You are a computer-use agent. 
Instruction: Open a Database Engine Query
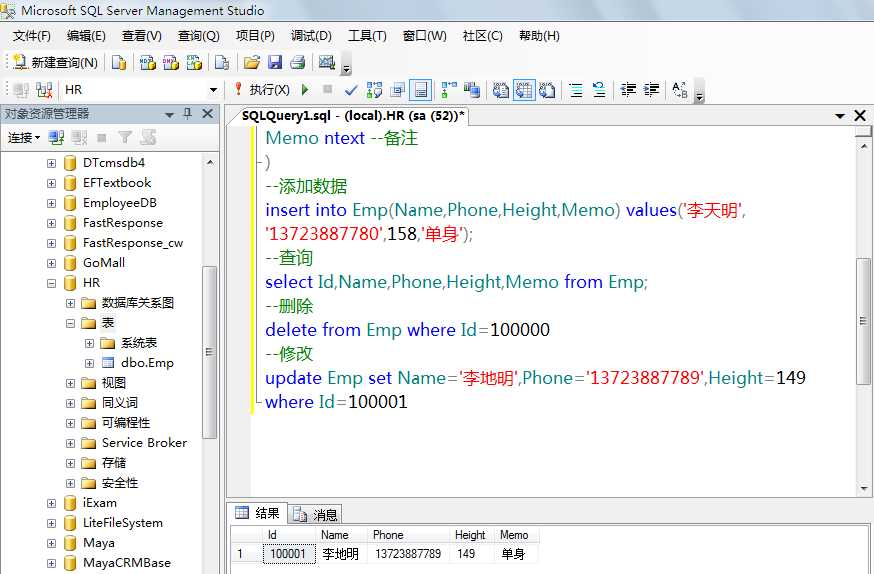119,62
